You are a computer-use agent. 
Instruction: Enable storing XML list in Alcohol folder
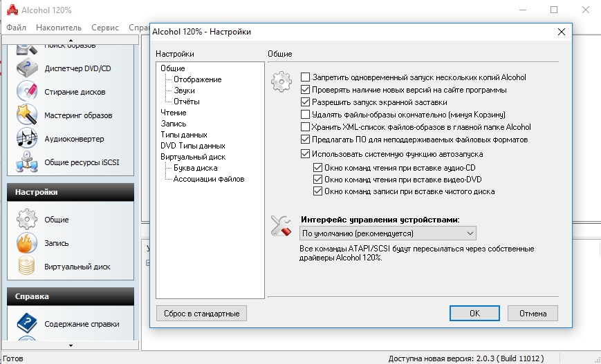[x=305, y=126]
